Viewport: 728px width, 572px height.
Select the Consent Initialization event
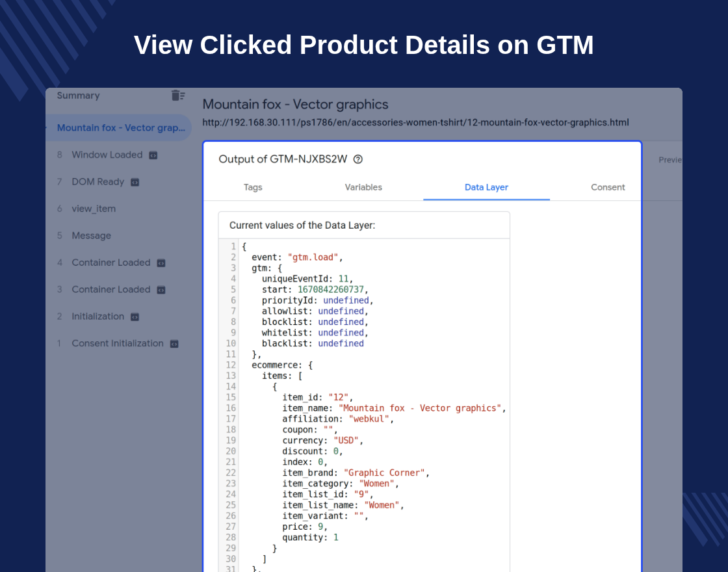tap(118, 344)
